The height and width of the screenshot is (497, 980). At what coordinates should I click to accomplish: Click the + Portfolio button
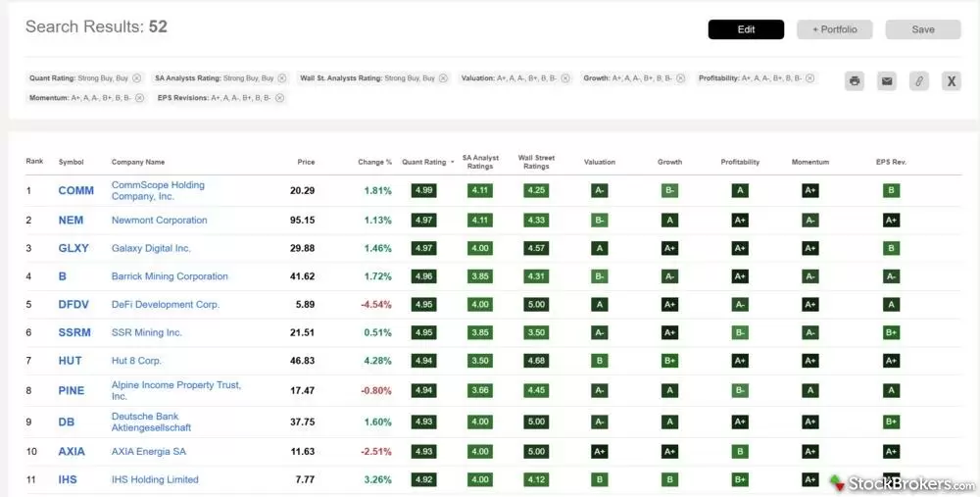click(x=834, y=29)
